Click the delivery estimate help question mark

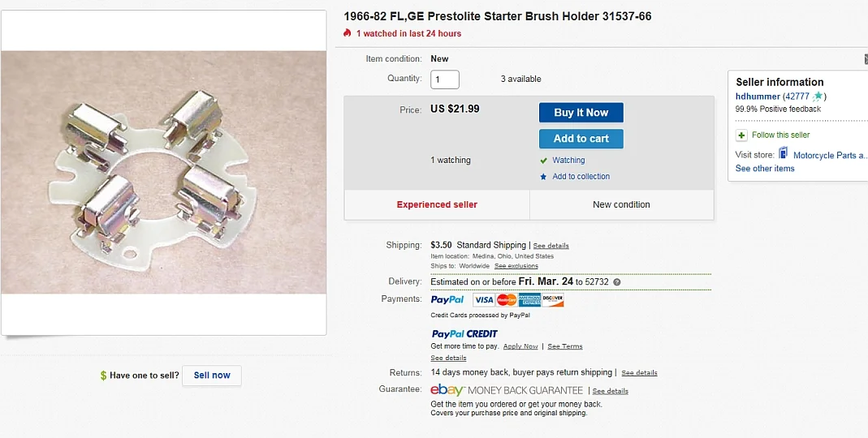(617, 282)
